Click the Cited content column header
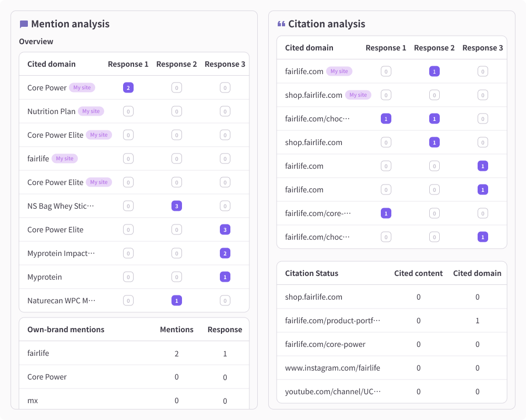 418,273
